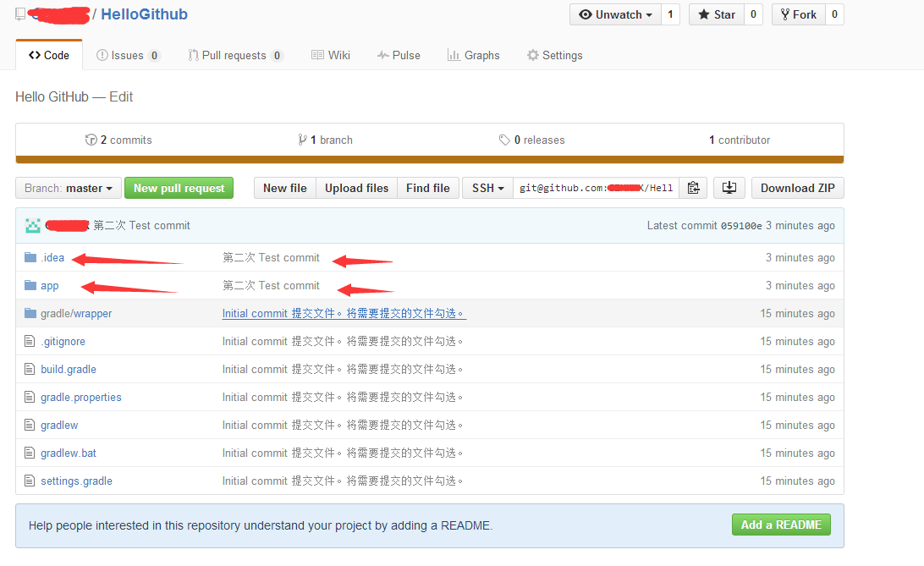Open the .idea folder link
This screenshot has width=924, height=566.
pos(52,257)
